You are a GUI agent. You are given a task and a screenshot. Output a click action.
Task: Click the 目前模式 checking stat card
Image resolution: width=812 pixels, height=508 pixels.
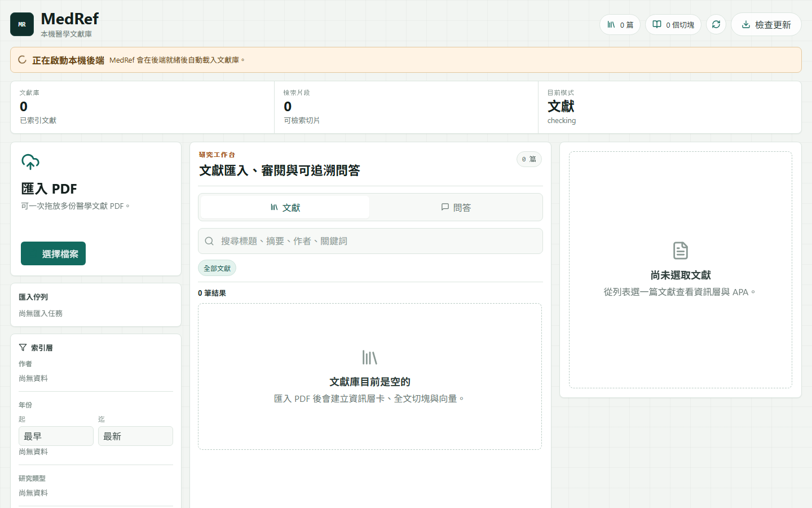click(x=670, y=107)
